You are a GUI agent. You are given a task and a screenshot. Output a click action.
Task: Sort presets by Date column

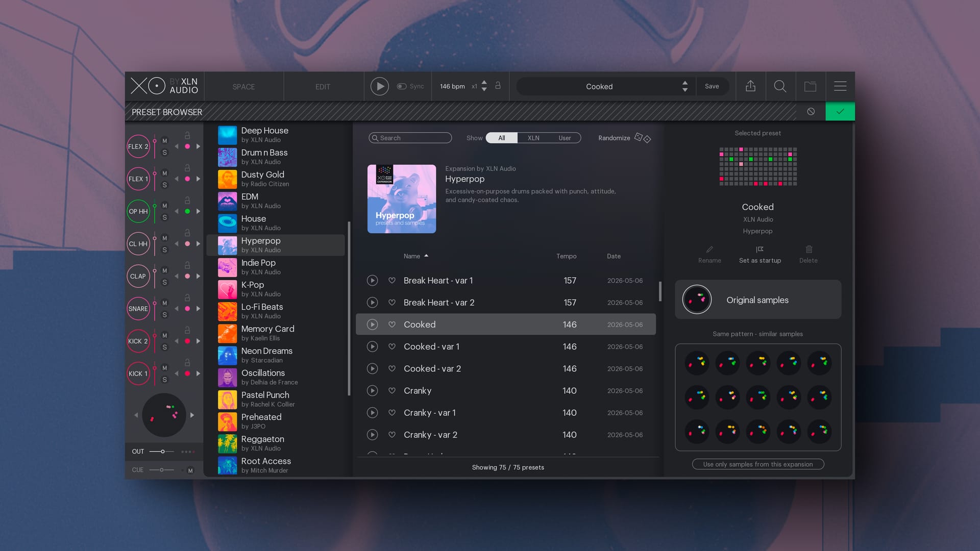pos(614,256)
